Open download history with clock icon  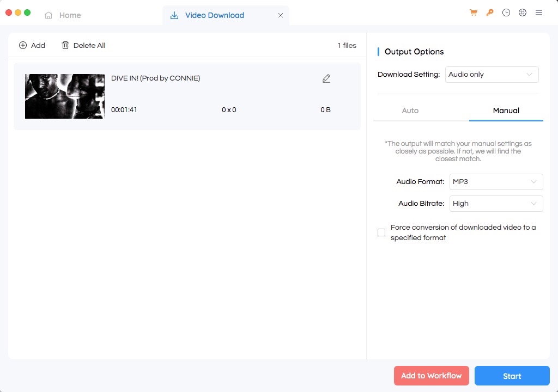[x=506, y=12]
